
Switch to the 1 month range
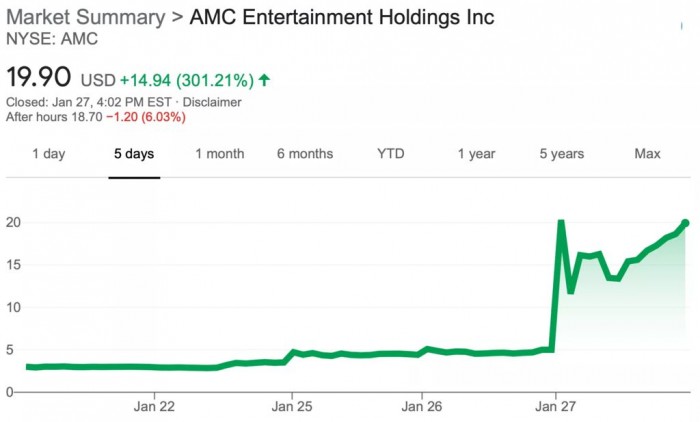pyautogui.click(x=220, y=154)
